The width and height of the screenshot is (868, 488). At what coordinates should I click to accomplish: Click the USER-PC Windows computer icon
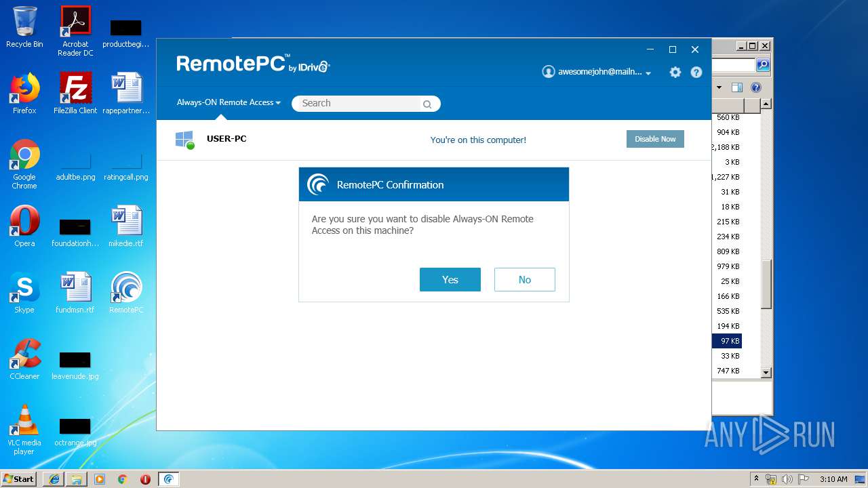(184, 140)
